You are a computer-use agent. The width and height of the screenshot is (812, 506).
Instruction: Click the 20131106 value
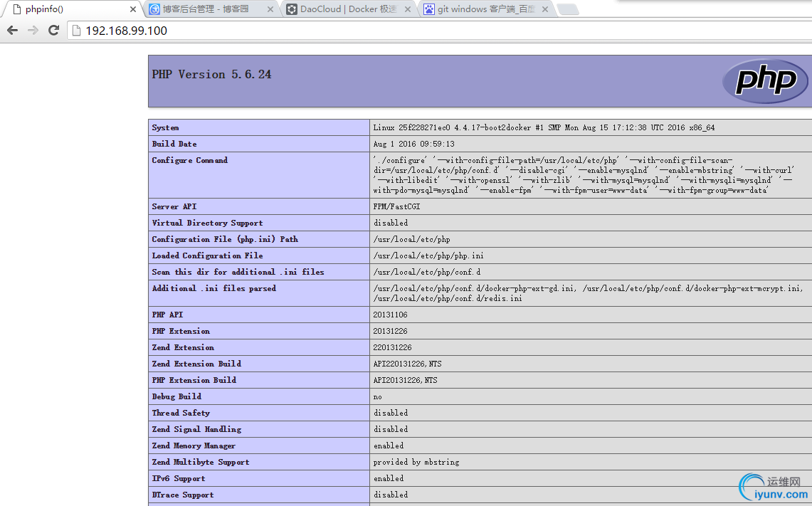(x=390, y=315)
